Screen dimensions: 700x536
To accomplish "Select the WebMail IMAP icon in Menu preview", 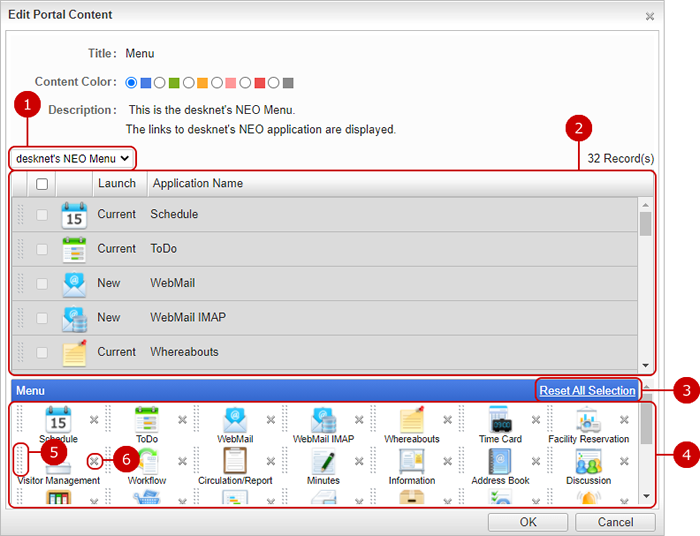I will (x=324, y=419).
